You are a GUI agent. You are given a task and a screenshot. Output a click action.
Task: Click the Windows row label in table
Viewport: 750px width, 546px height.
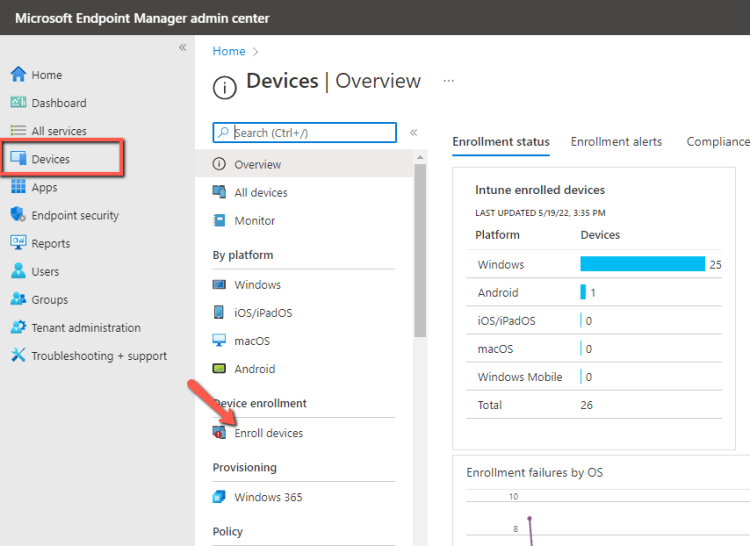pos(501,264)
